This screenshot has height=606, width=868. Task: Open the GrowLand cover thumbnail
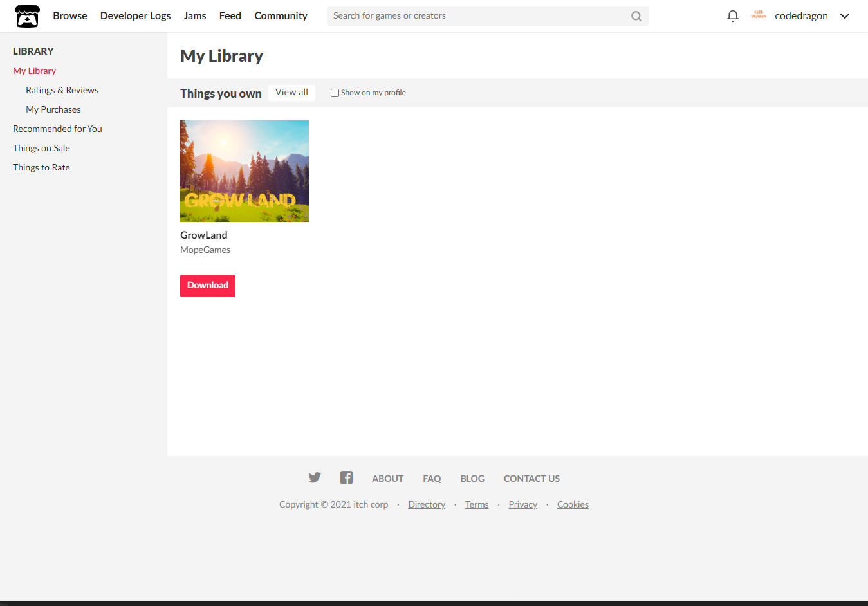(245, 171)
